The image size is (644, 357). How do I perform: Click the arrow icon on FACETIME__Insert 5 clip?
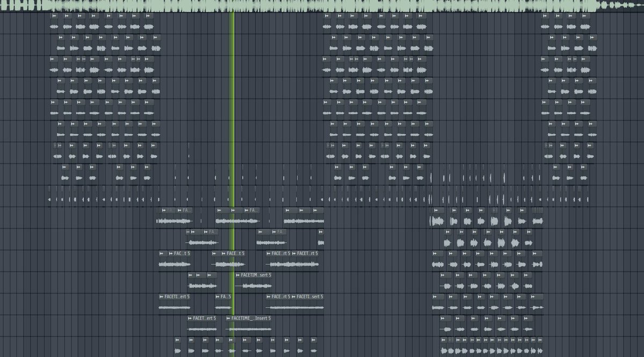(x=229, y=318)
